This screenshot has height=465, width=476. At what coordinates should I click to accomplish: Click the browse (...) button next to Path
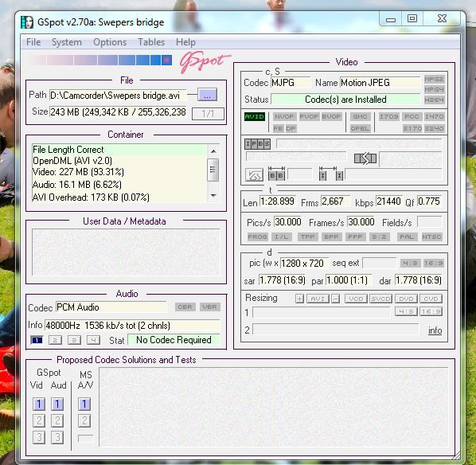coord(207,95)
